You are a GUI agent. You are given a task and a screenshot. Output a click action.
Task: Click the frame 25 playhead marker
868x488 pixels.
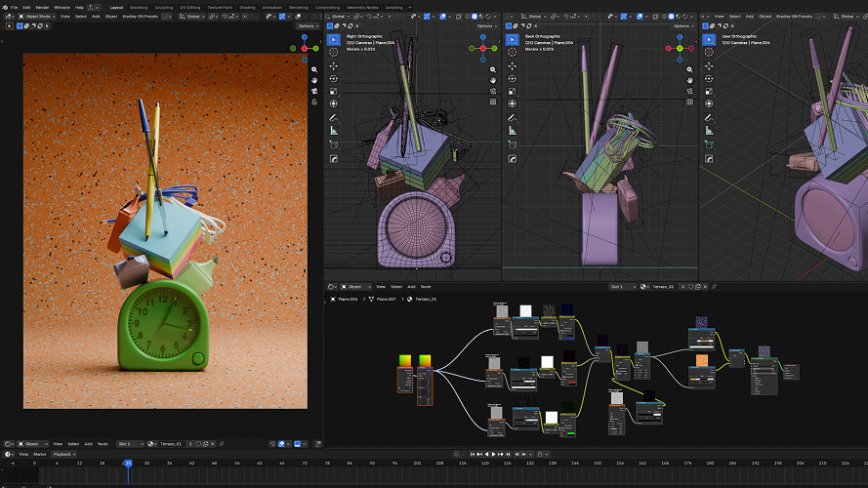(128, 463)
